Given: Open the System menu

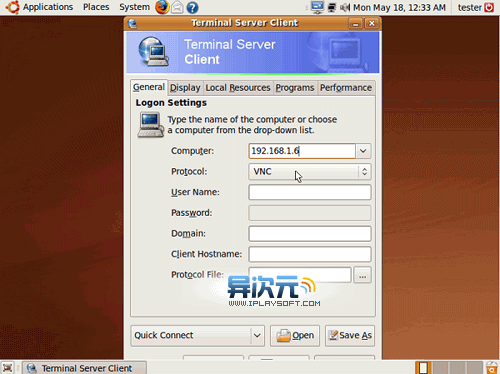Looking at the screenshot, I should coord(134,7).
